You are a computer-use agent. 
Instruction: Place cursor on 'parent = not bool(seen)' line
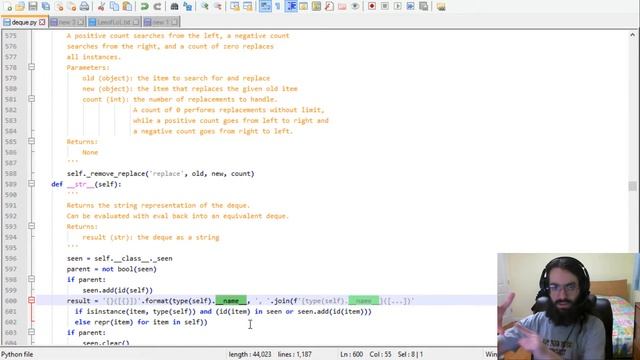pos(111,269)
